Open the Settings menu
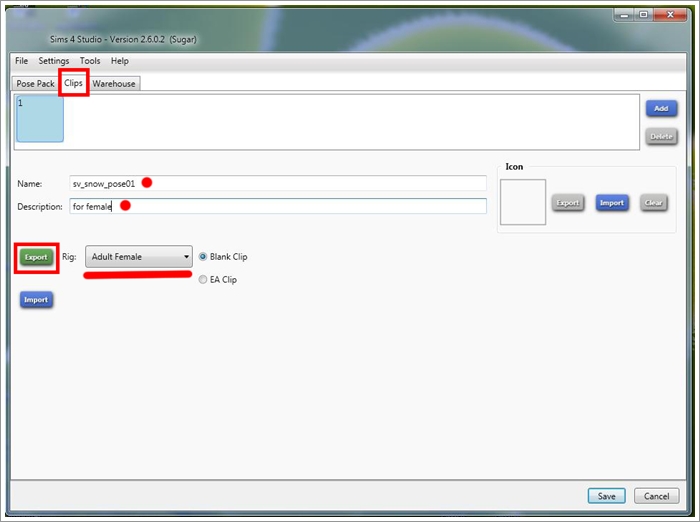This screenshot has width=700, height=522. click(x=54, y=61)
